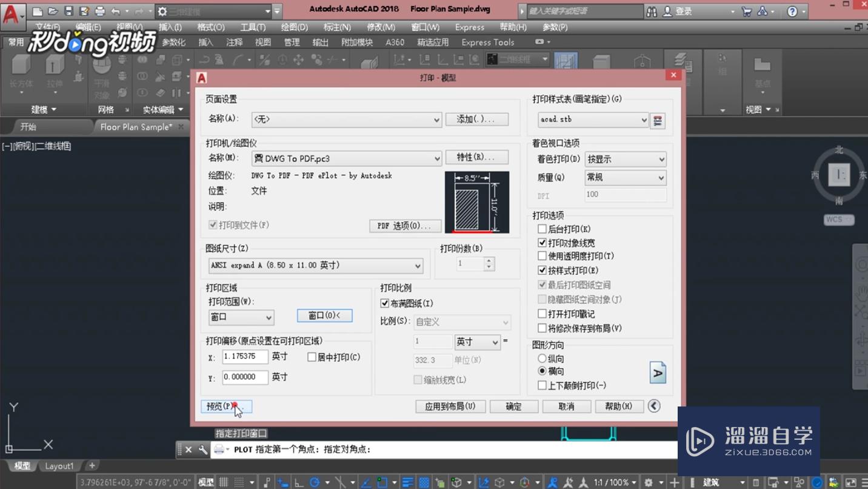Open the 工具(T) menu

[253, 27]
